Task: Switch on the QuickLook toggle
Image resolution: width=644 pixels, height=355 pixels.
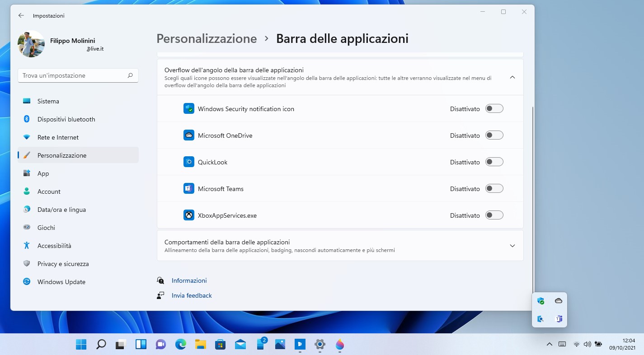Action: click(x=494, y=162)
